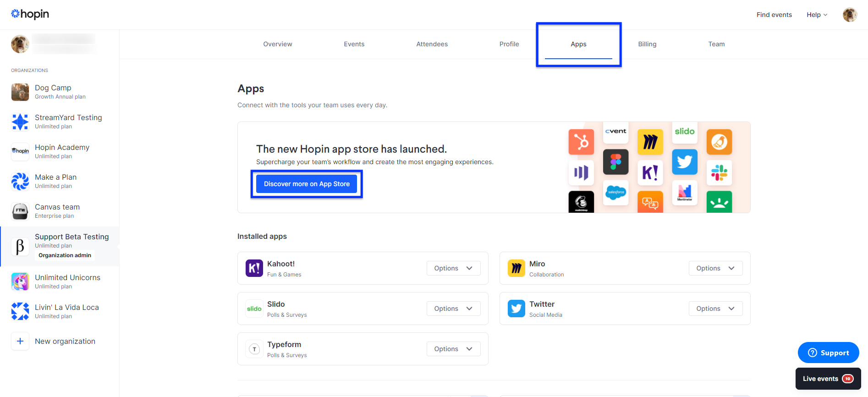The width and height of the screenshot is (868, 397).
Task: Select the Make a Plan organization icon
Action: [x=20, y=182]
